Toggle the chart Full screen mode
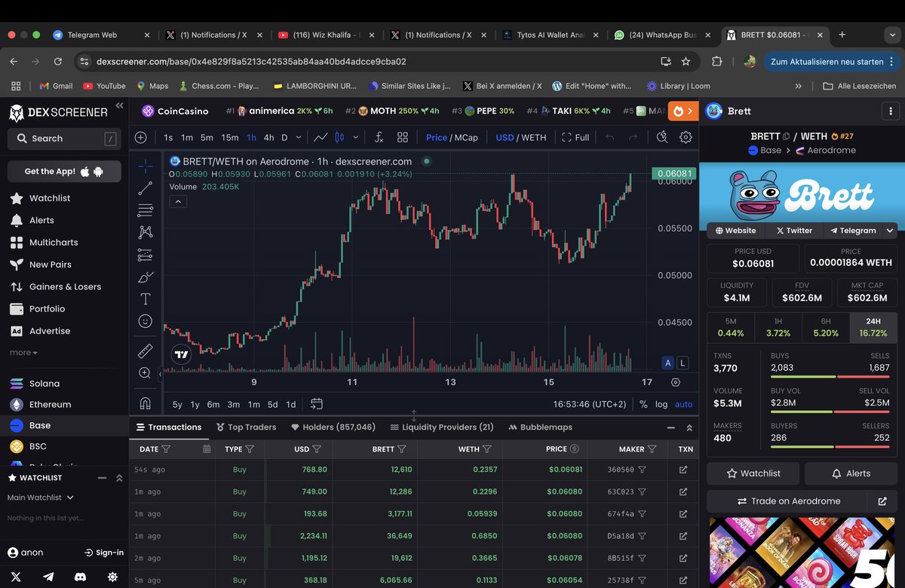 (575, 137)
